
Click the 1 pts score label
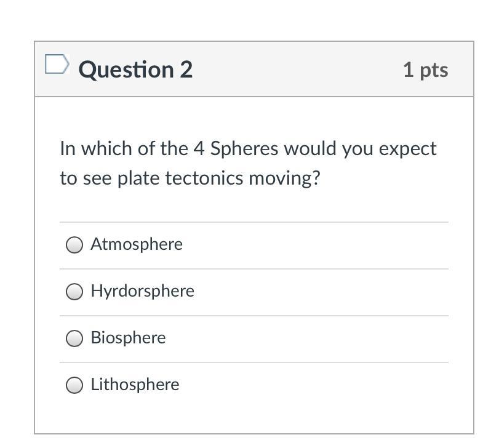coord(425,70)
